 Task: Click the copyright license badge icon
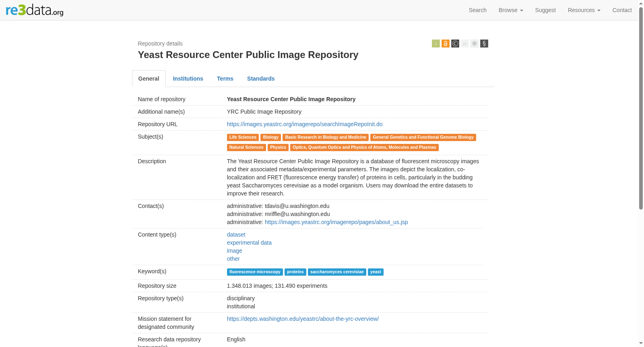point(455,44)
